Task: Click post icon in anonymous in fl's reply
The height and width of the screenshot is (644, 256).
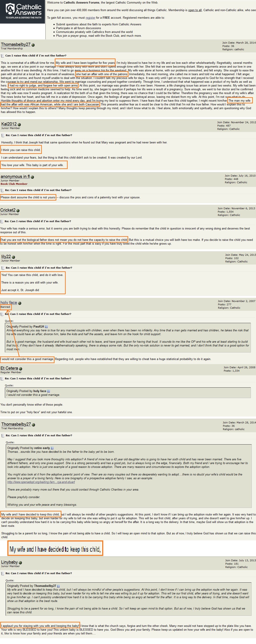Action: [x=2, y=190]
